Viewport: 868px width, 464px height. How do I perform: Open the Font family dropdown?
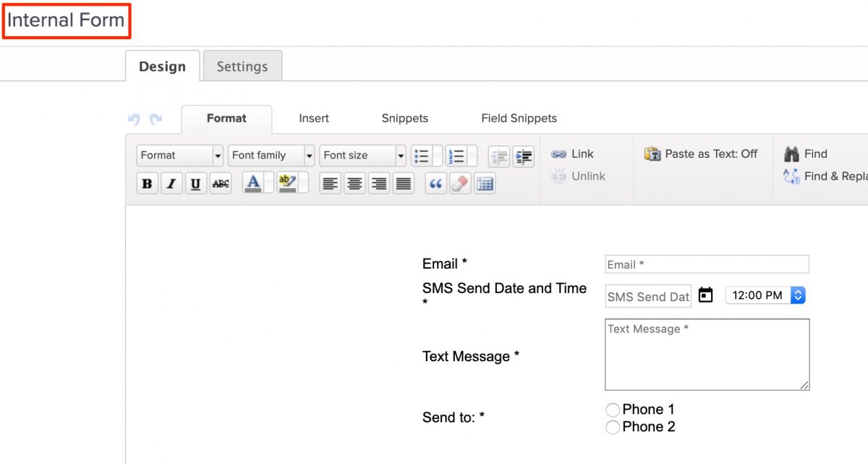[x=271, y=155]
